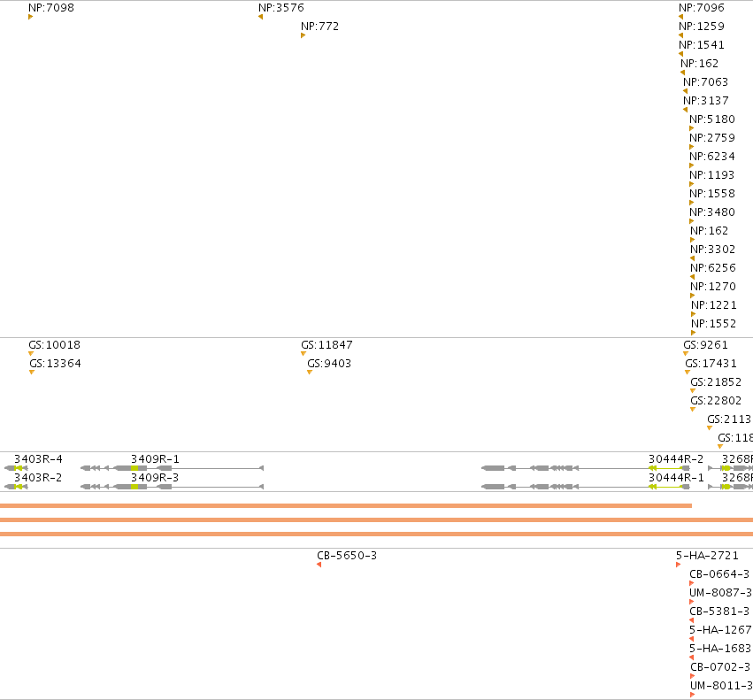
Task: Click the CB-5381-3 feature label
Action: pos(718,612)
